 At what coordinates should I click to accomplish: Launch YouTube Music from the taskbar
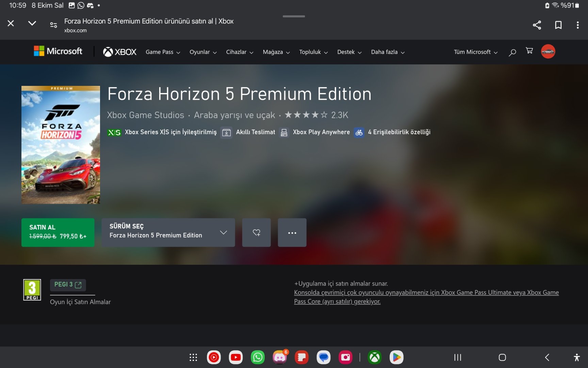pos(214,357)
